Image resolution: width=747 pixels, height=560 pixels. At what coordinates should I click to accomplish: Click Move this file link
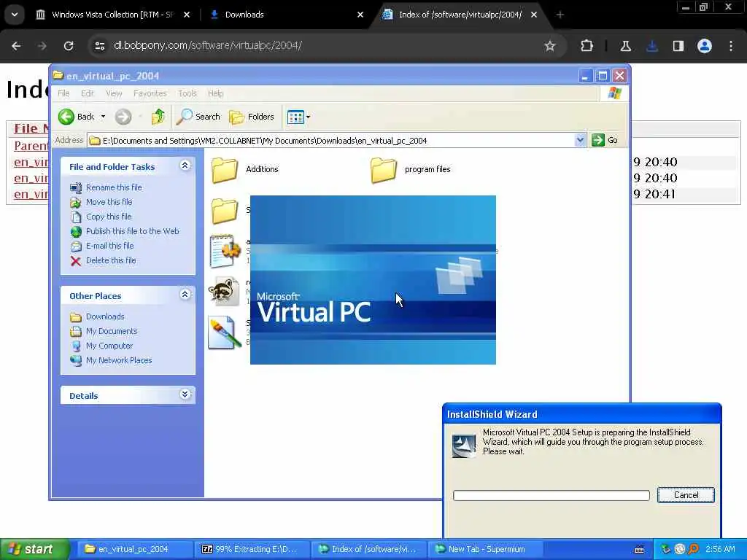109,202
